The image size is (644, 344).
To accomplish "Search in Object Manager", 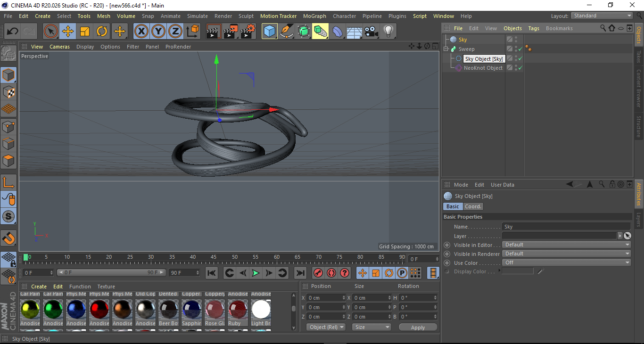I will (x=603, y=28).
